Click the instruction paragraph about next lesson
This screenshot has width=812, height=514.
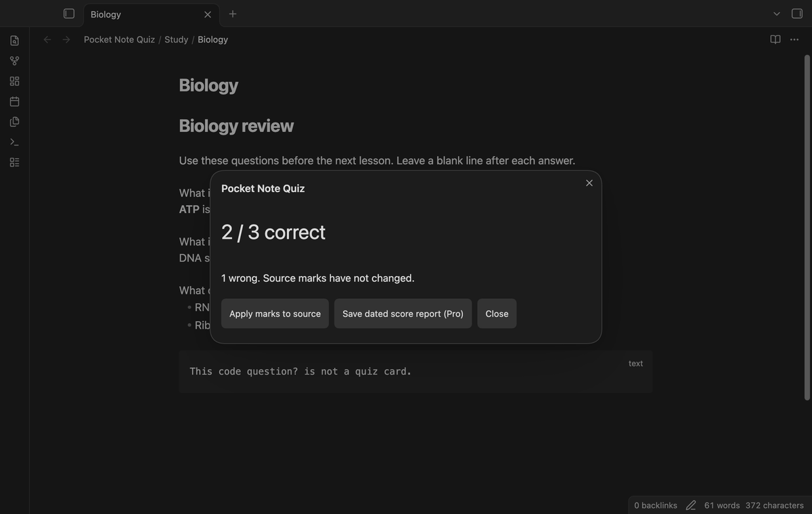click(377, 160)
